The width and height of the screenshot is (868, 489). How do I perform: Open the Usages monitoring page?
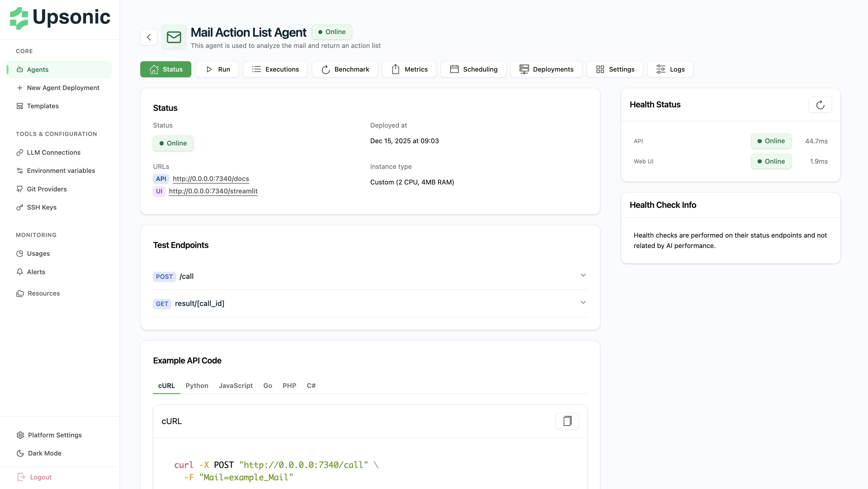38,253
